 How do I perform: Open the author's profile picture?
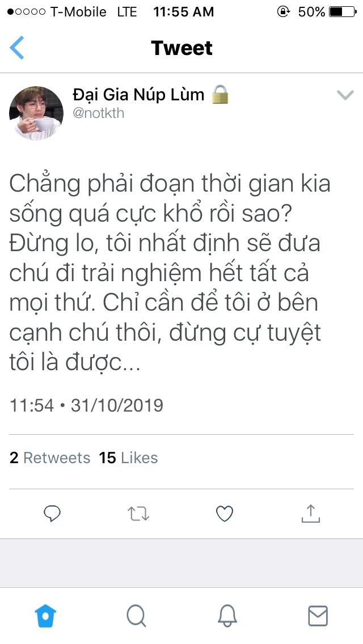pyautogui.click(x=36, y=113)
